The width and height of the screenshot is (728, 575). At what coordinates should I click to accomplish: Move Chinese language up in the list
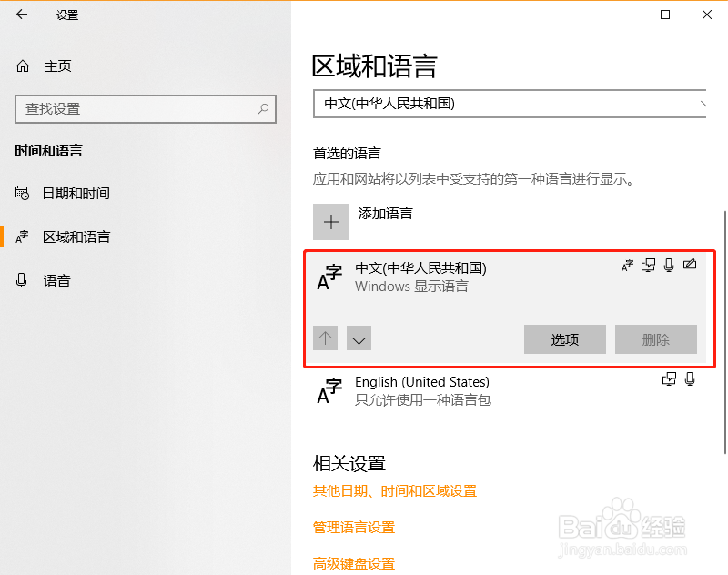coord(325,338)
